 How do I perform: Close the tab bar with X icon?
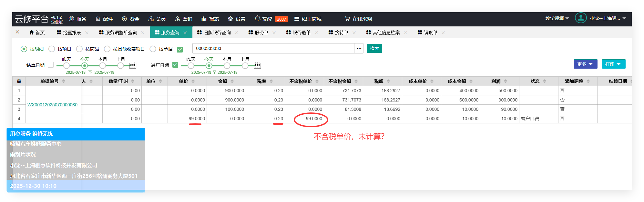pos(17,32)
